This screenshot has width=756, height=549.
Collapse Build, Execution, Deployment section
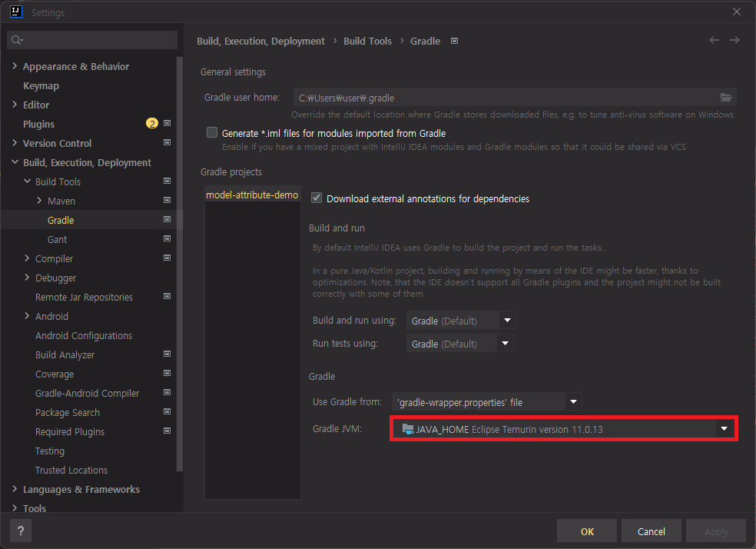coord(15,162)
